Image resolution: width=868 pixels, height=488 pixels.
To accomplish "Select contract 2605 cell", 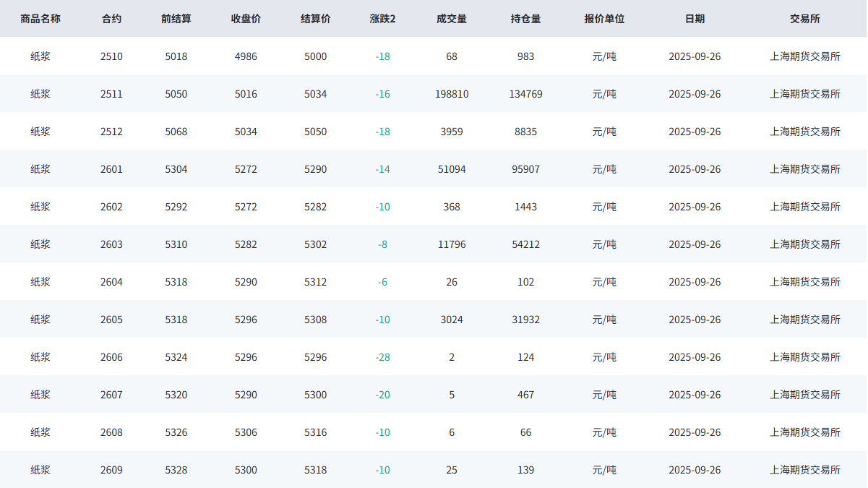I will tap(111, 320).
